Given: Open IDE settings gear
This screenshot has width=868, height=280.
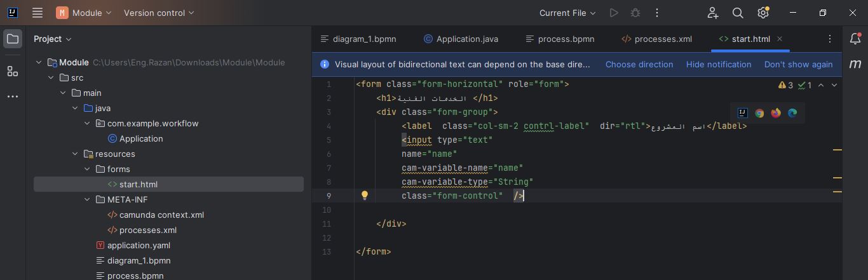Looking at the screenshot, I should coord(763,13).
